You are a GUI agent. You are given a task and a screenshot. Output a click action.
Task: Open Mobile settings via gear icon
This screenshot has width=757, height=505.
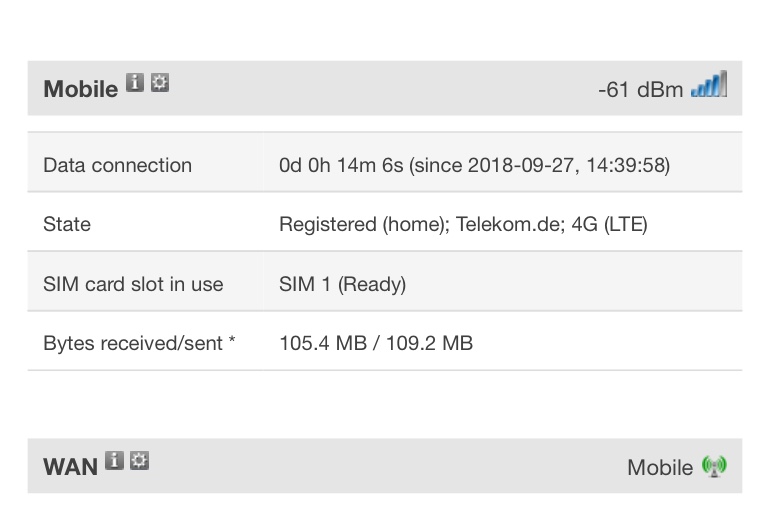point(160,84)
